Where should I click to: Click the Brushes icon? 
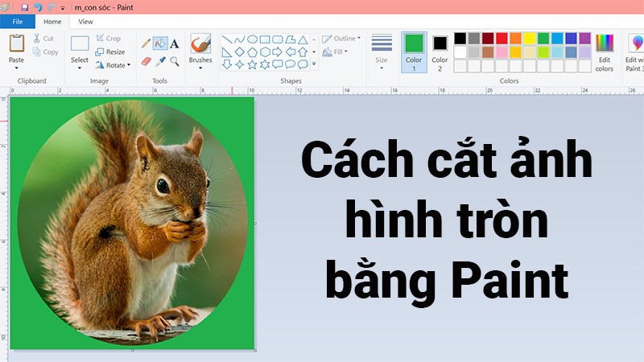[200, 43]
